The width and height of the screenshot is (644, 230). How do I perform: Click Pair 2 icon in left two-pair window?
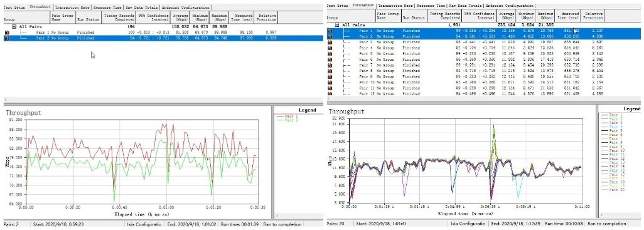coord(6,38)
